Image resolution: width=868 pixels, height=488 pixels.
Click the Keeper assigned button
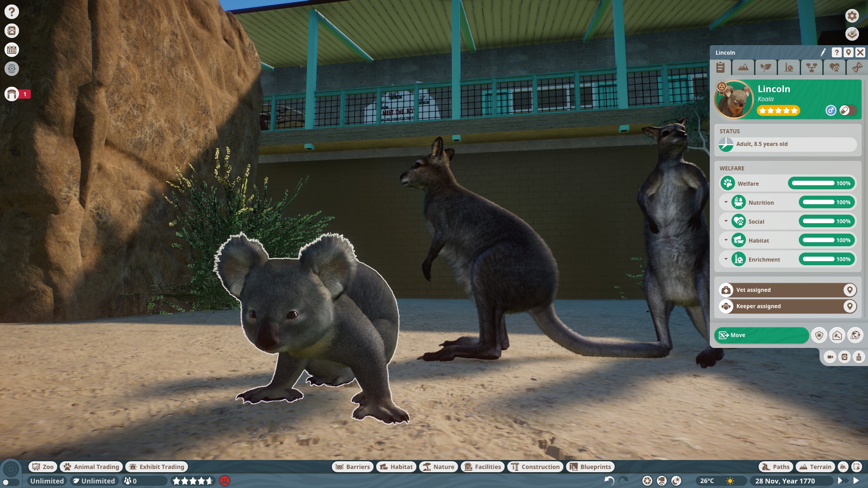coord(788,306)
